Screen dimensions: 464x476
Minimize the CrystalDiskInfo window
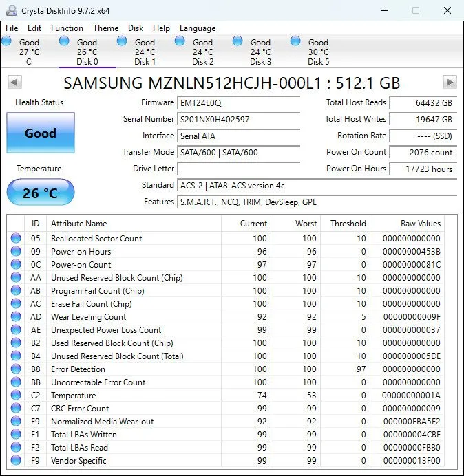385,10
